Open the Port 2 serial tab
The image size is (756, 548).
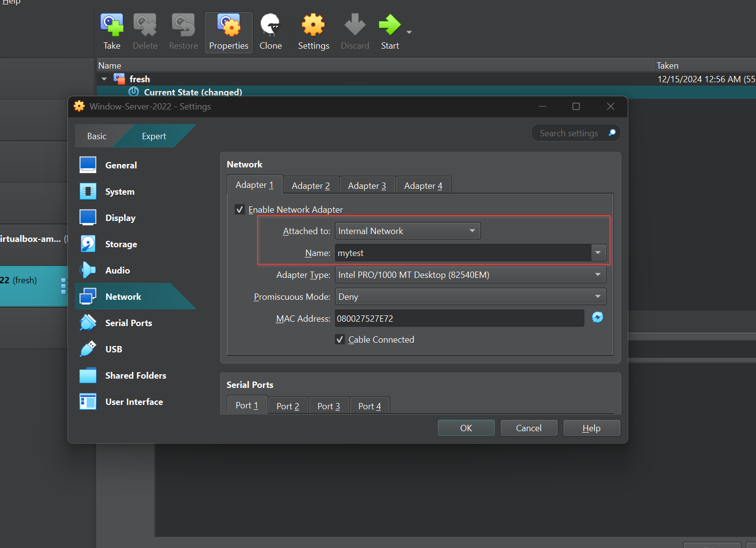(288, 406)
